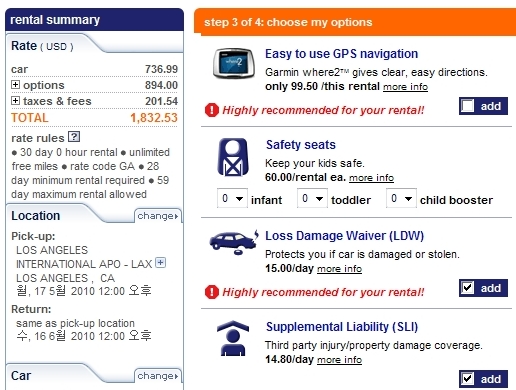
Task: Open the rate rules help question-mark icon
Action: 74,137
